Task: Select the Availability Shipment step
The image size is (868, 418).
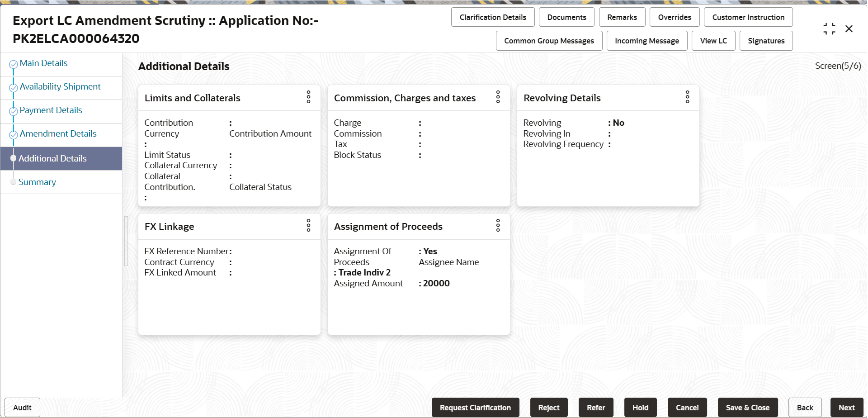Action: (60, 86)
